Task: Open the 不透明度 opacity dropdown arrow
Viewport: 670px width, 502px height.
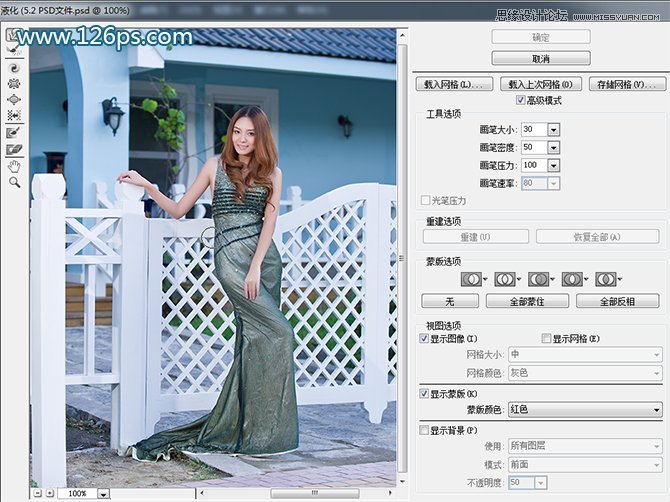Action: [x=541, y=483]
